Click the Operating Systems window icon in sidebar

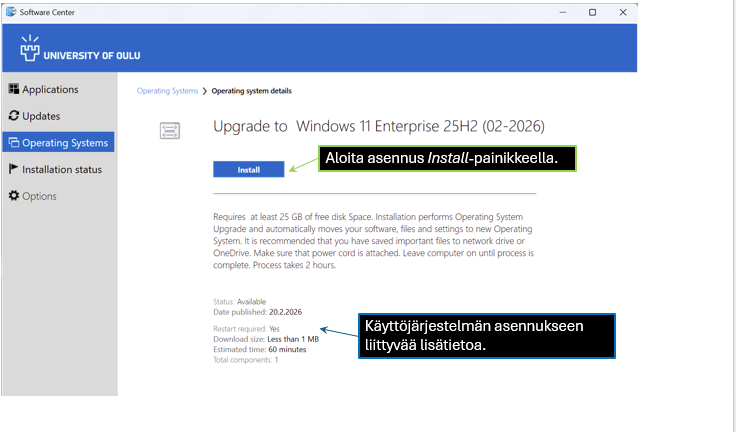14,142
